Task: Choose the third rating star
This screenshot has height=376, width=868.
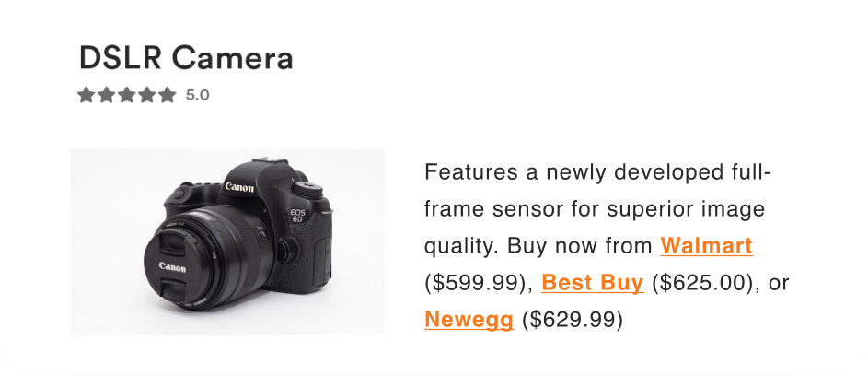Action: pos(127,95)
